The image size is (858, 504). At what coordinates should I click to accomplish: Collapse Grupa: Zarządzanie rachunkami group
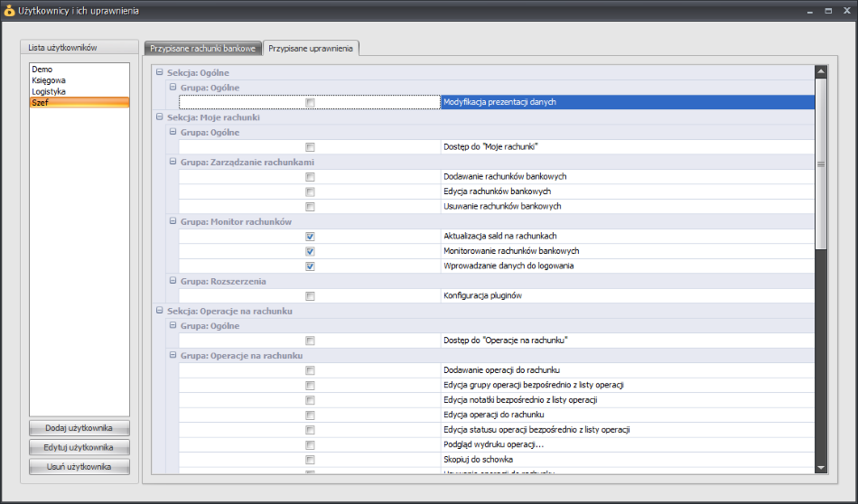pos(173,162)
